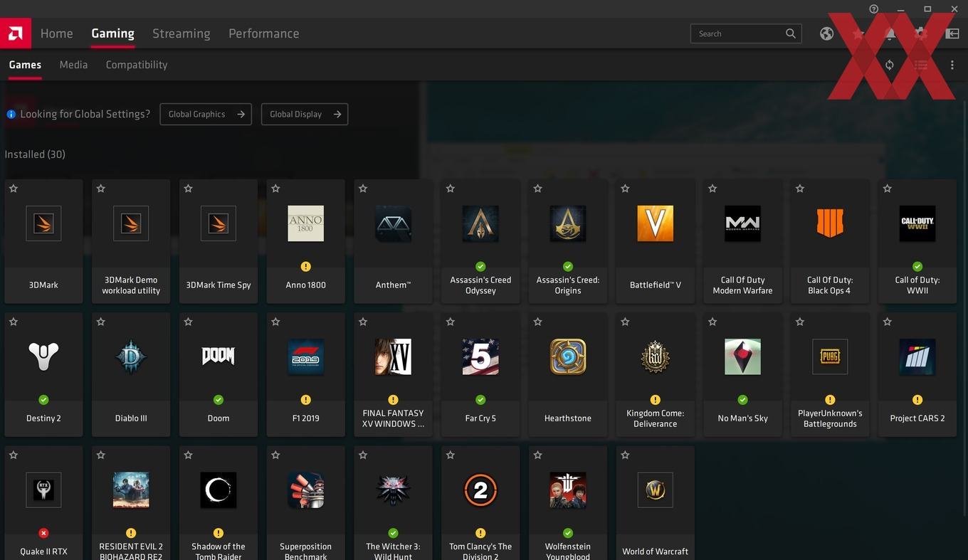
Task: Open the web browser globe icon
Action: tap(826, 33)
